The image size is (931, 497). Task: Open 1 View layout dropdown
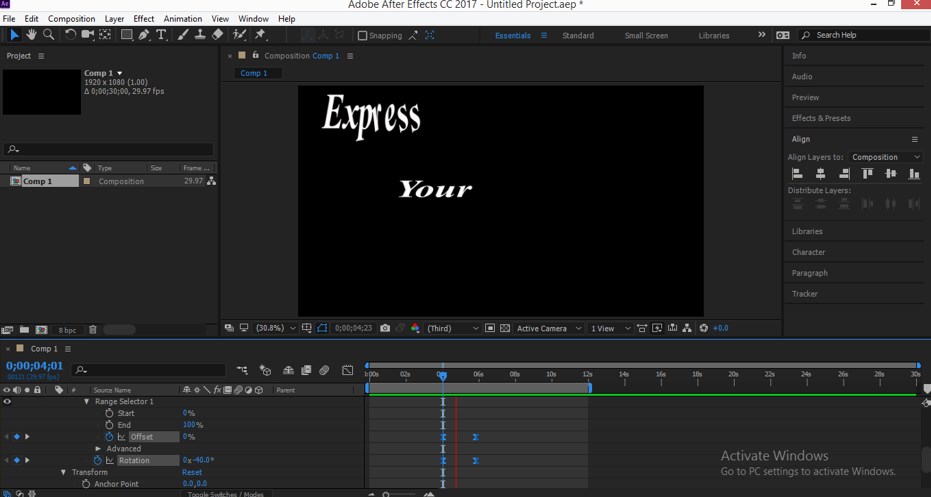point(610,328)
